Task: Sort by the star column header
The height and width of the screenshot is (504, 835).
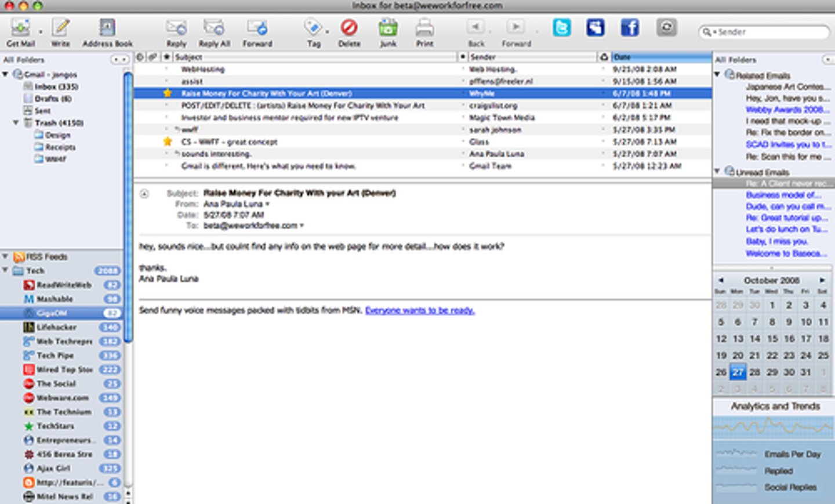Action: 167,57
